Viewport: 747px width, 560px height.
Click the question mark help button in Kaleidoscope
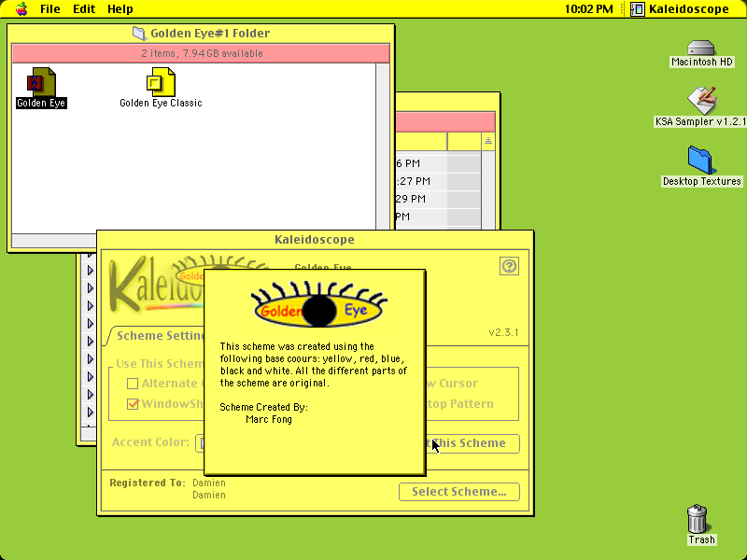(x=509, y=266)
